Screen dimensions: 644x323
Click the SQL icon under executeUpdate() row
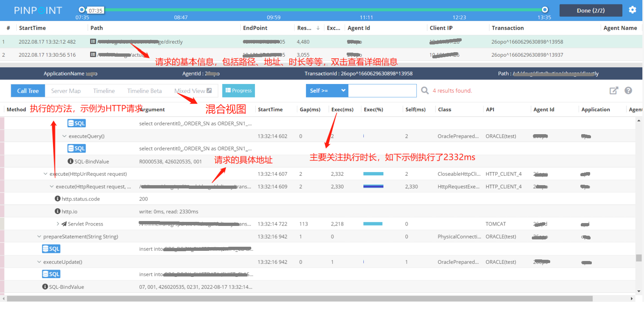51,274
